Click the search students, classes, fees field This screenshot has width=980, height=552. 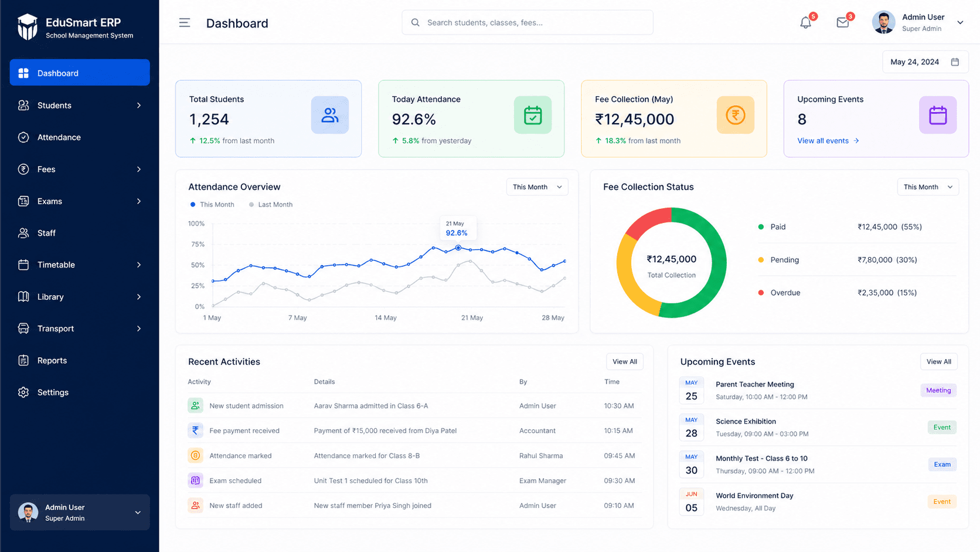coord(528,22)
